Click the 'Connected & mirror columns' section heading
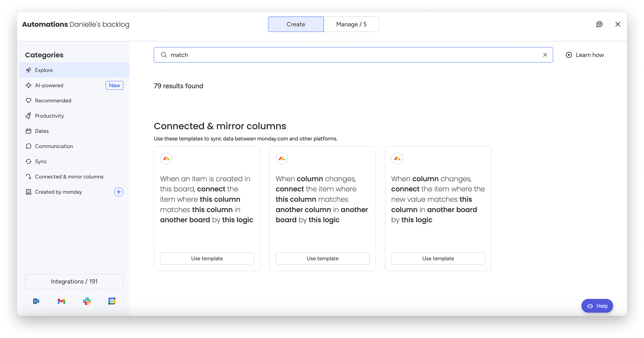 point(220,126)
